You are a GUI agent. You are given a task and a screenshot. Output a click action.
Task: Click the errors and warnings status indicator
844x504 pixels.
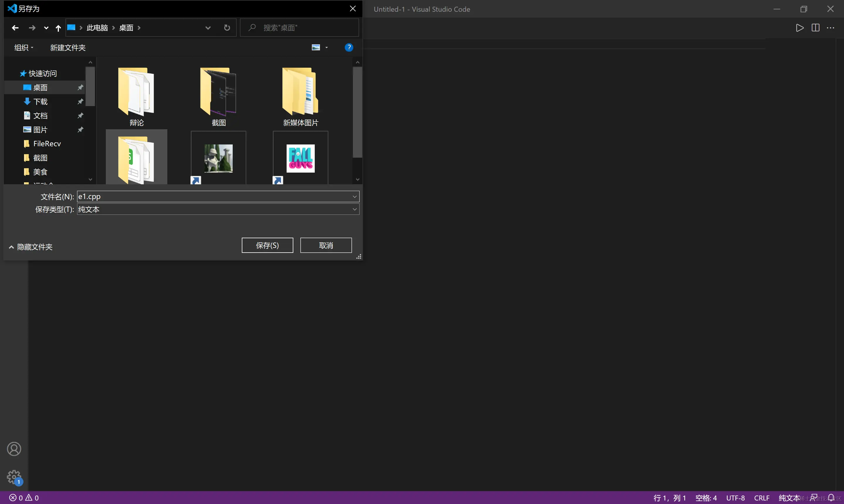pyautogui.click(x=24, y=498)
